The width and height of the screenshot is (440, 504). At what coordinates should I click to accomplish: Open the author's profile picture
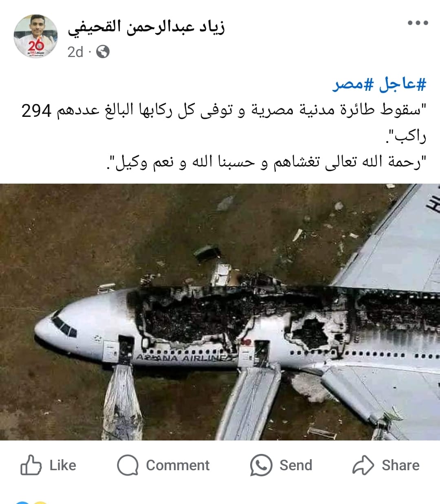point(36,36)
